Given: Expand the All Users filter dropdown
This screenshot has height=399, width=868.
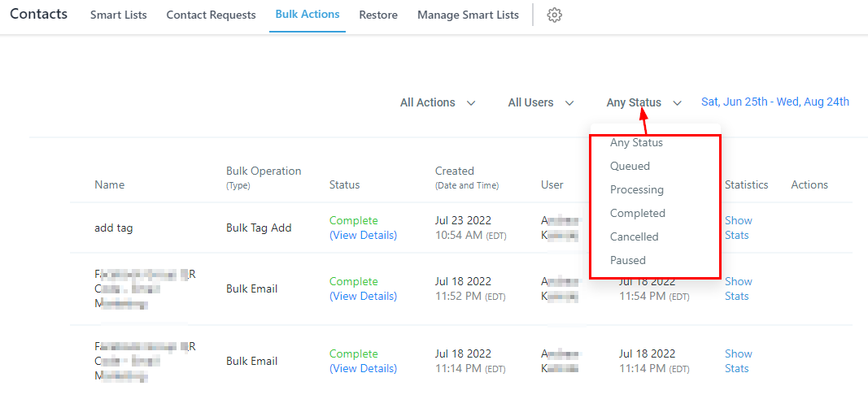Looking at the screenshot, I should [x=541, y=102].
